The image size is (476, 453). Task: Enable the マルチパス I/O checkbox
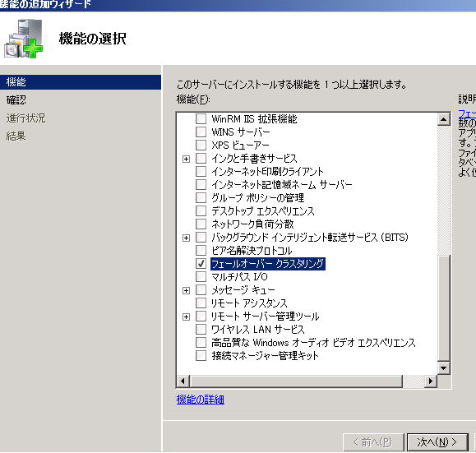point(201,276)
